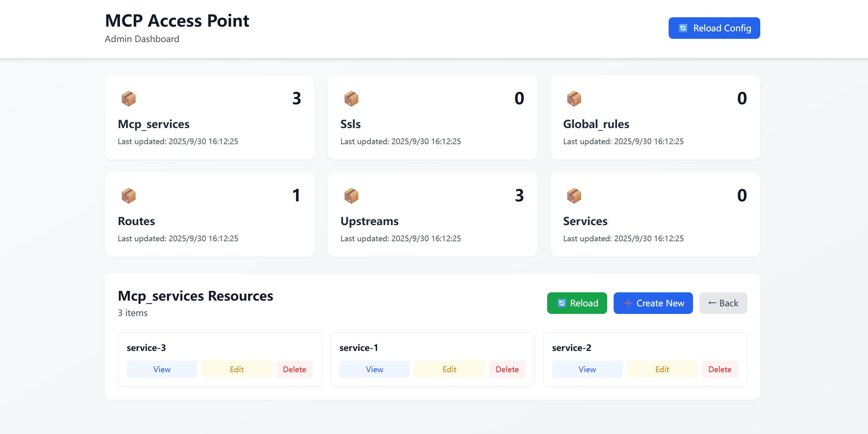The image size is (868, 434).
Task: Click the MCP Access Point heading
Action: point(177,20)
